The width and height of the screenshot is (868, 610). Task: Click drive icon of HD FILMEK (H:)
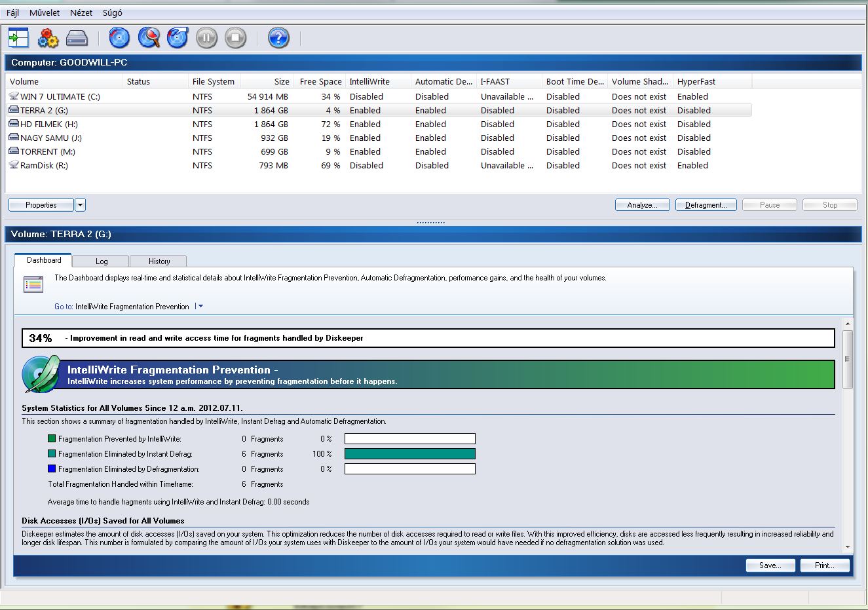click(14, 124)
